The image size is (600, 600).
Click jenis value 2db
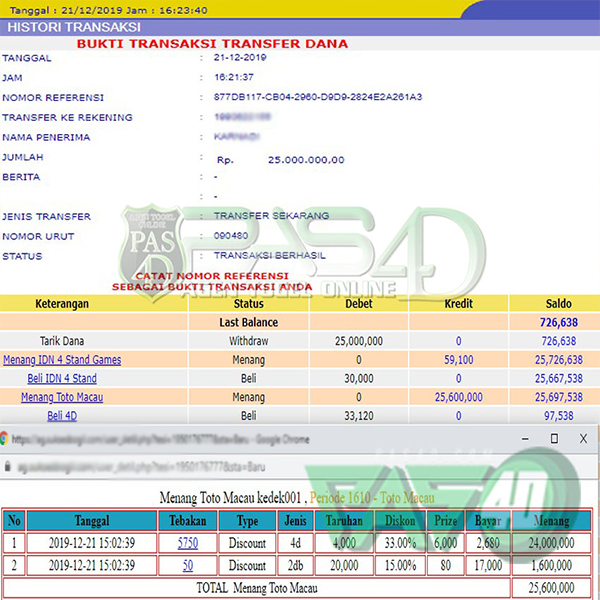(295, 566)
